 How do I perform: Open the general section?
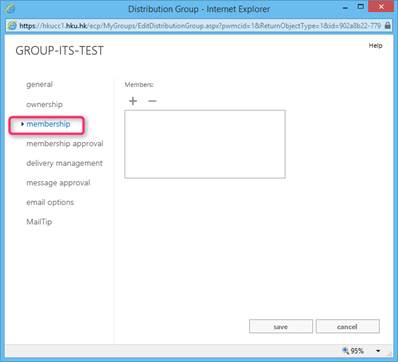click(x=39, y=84)
